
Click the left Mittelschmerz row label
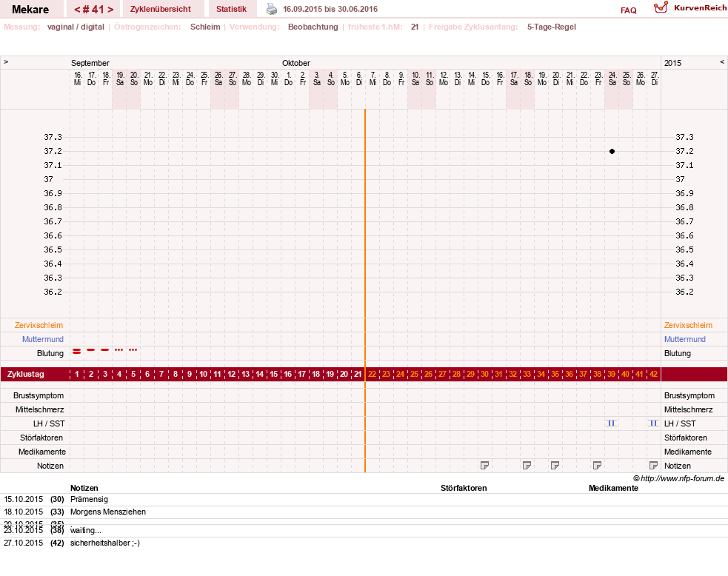[x=39, y=410]
